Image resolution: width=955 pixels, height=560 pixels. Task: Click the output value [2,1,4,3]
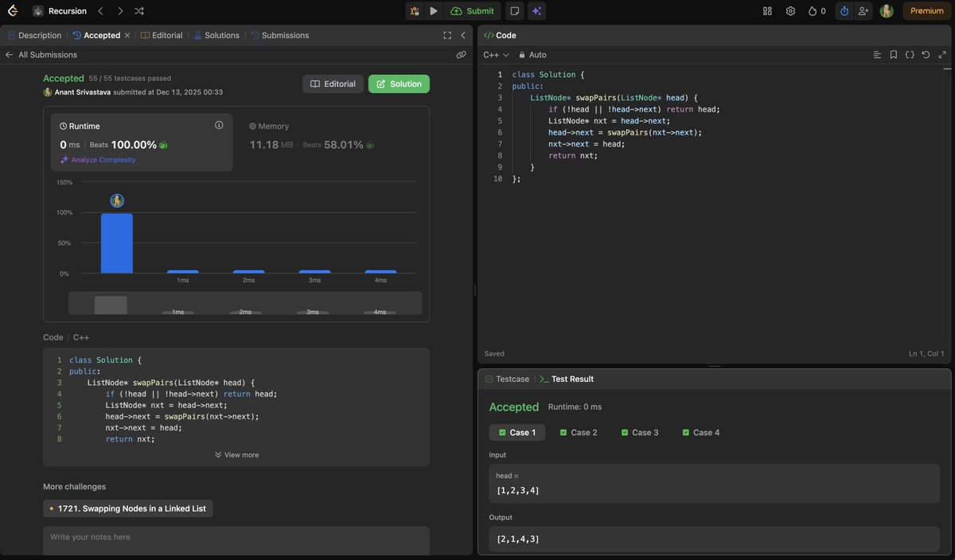pos(518,539)
